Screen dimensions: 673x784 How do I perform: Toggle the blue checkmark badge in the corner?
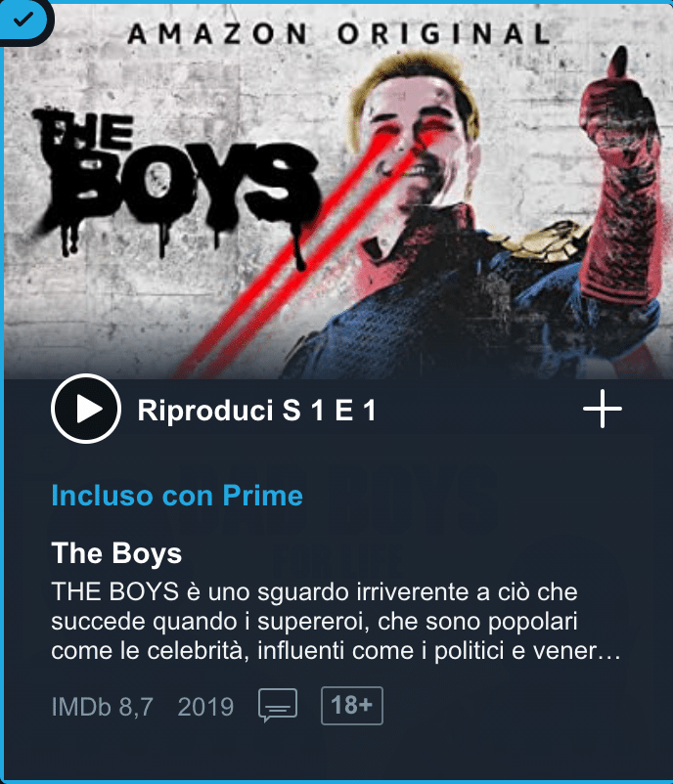(x=23, y=20)
